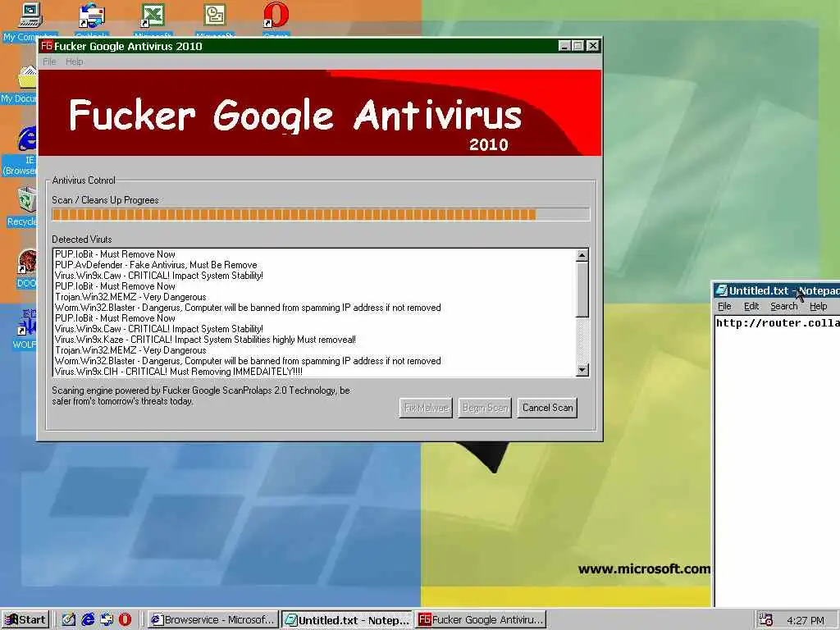Click Internet Explorer quick launch icon

tap(88, 620)
